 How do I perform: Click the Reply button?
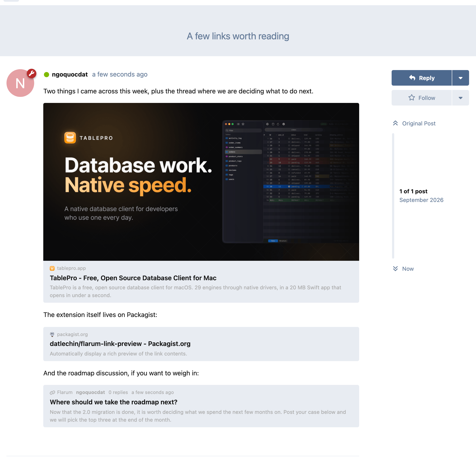(422, 78)
